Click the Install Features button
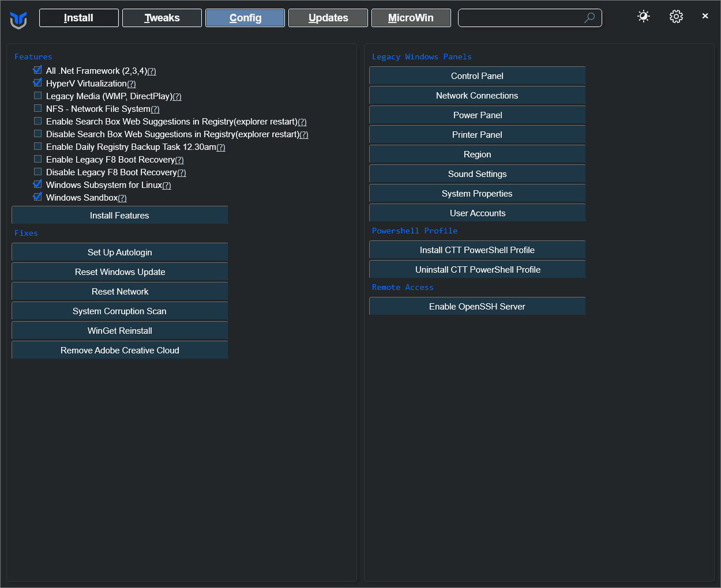The height and width of the screenshot is (588, 721). pos(119,216)
